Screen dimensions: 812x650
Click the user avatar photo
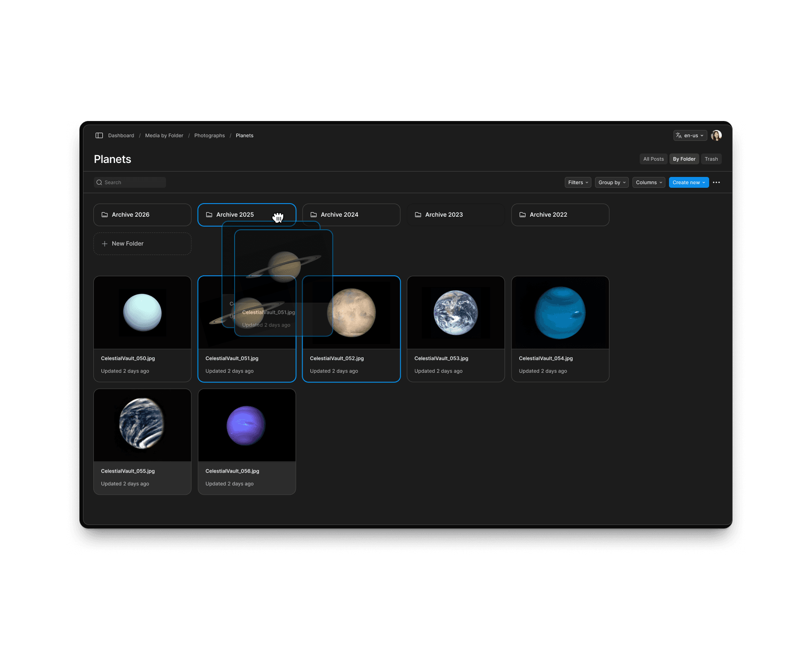(716, 135)
